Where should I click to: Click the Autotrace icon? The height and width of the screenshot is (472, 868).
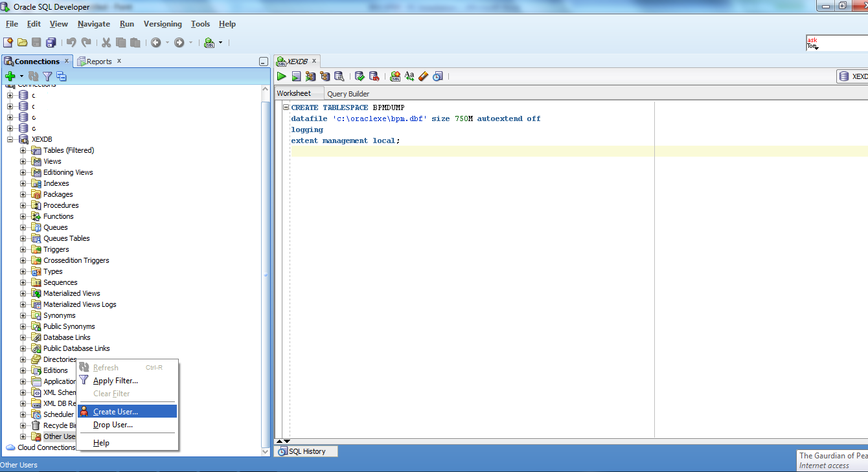coord(311,76)
